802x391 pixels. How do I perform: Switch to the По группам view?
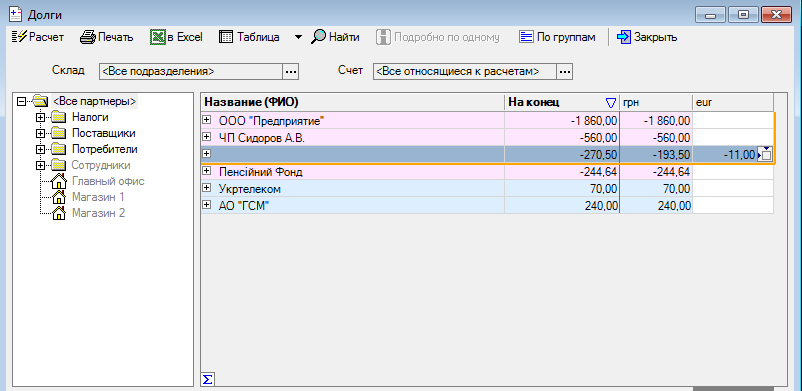pos(558,37)
